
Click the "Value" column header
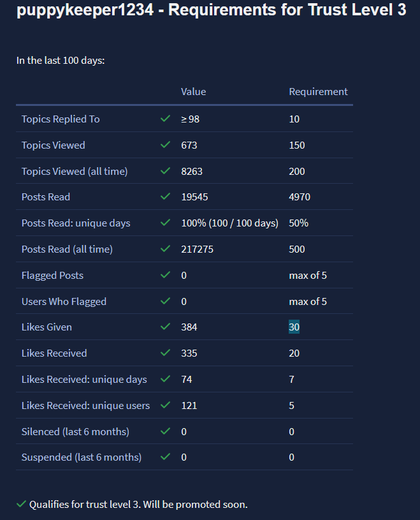[x=193, y=91]
